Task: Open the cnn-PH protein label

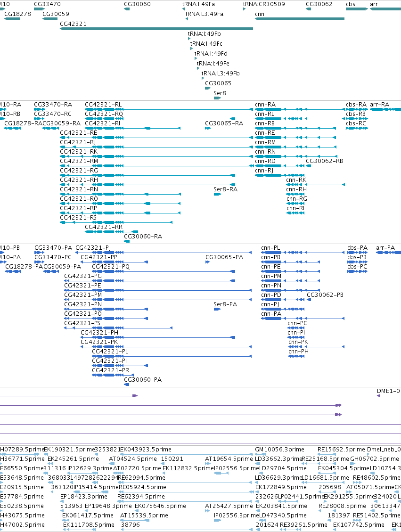Action: coord(299,352)
